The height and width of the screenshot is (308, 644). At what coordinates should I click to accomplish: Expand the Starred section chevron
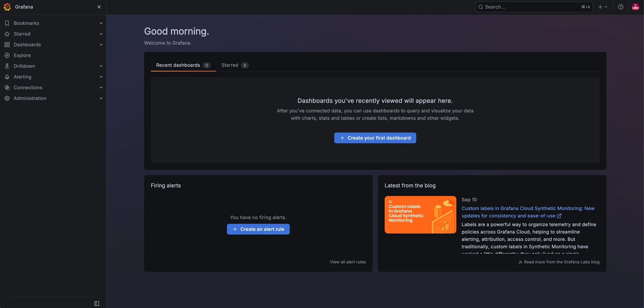pyautogui.click(x=101, y=34)
